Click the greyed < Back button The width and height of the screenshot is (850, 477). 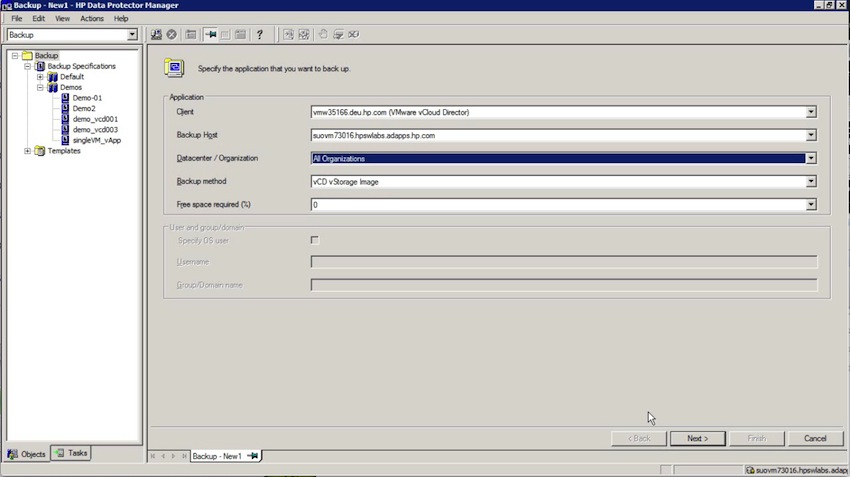(x=639, y=439)
